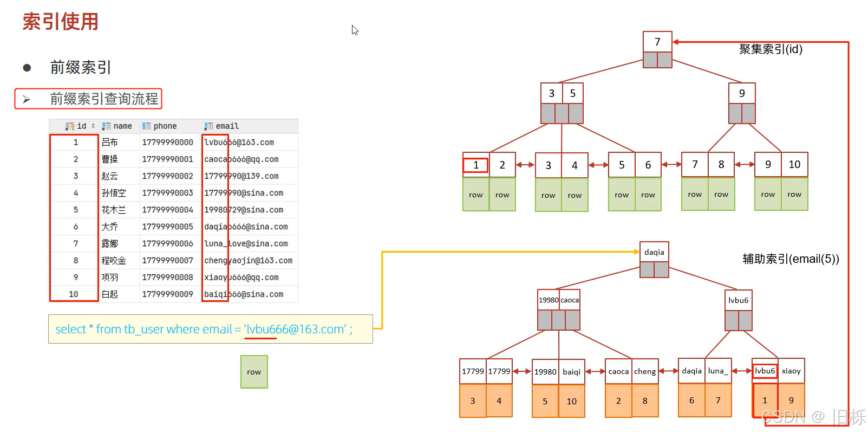The image size is (868, 432).
Task: Click node 9 in clustered index second level
Action: click(x=742, y=93)
